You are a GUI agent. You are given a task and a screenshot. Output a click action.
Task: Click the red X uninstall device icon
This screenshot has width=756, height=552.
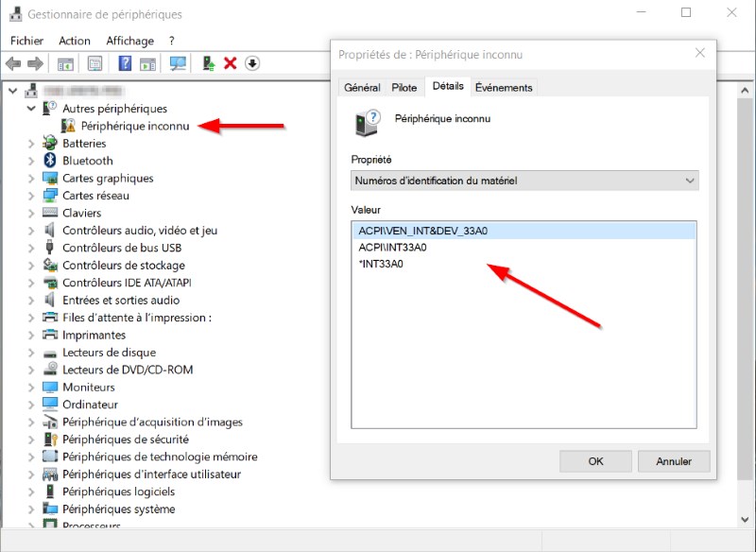(231, 63)
